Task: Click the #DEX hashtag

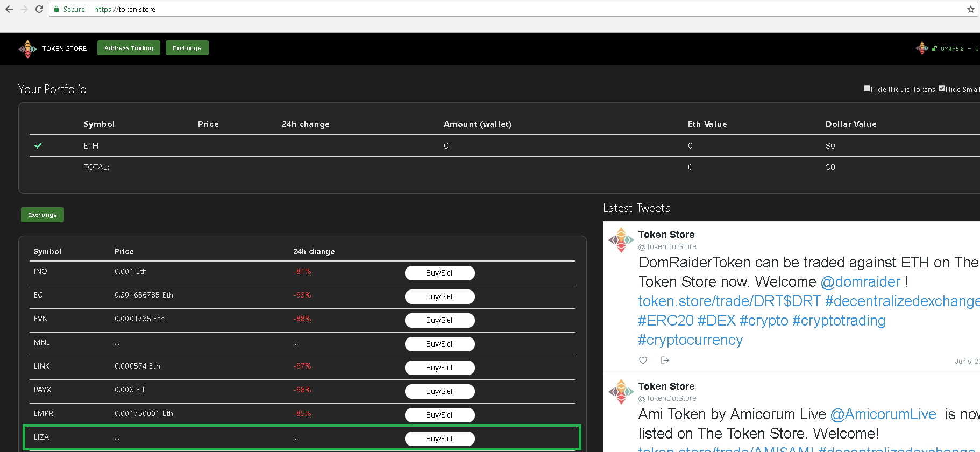Action: (x=716, y=320)
